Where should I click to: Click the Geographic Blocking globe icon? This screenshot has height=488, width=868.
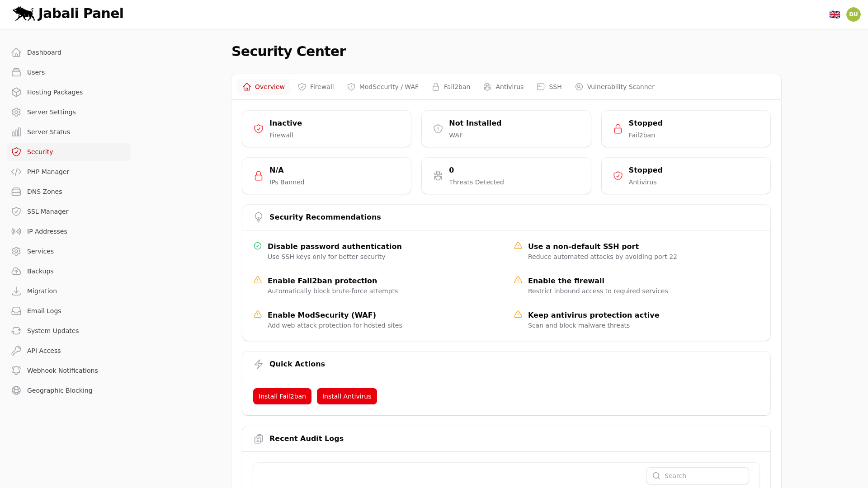pyautogui.click(x=16, y=390)
